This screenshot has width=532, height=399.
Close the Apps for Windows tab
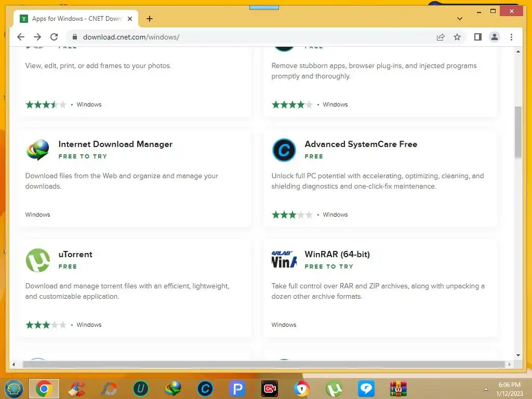point(129,19)
